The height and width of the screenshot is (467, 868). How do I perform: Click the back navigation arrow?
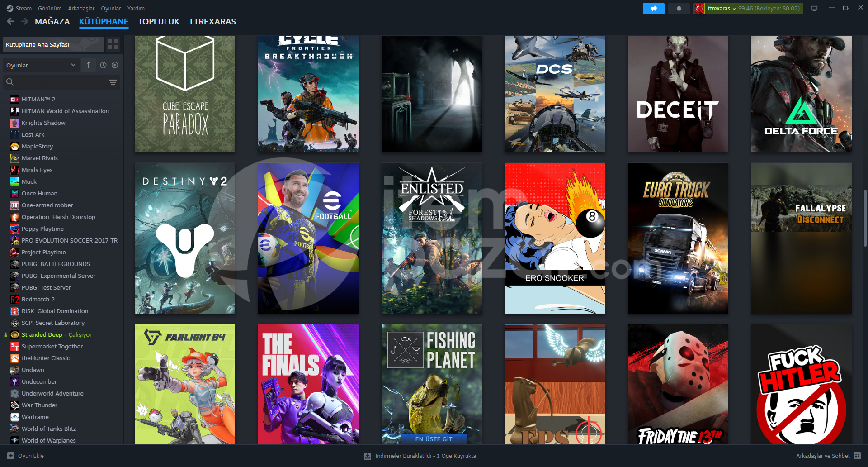pos(10,21)
